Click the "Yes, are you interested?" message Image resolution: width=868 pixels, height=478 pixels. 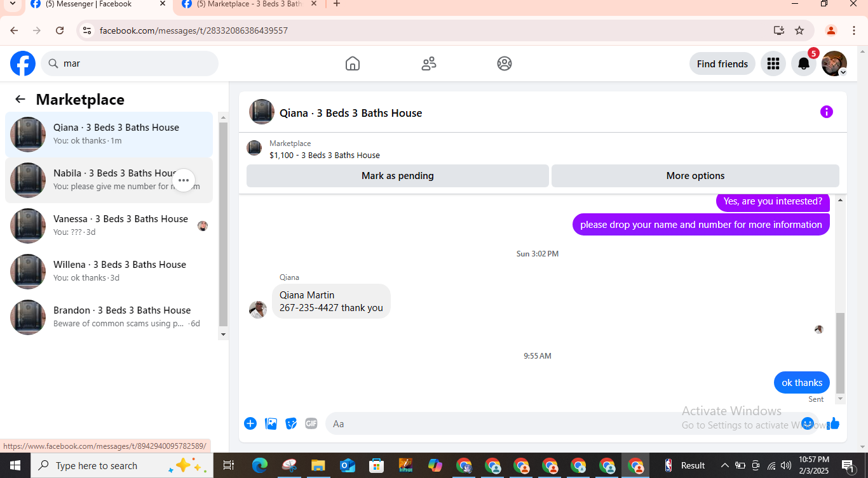click(x=773, y=202)
